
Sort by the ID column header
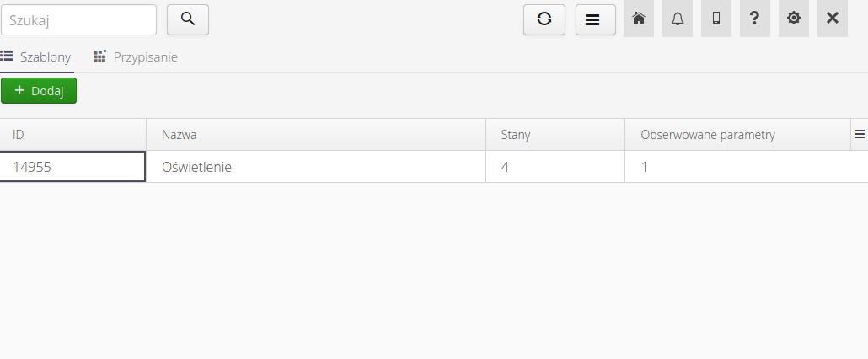[x=73, y=135]
